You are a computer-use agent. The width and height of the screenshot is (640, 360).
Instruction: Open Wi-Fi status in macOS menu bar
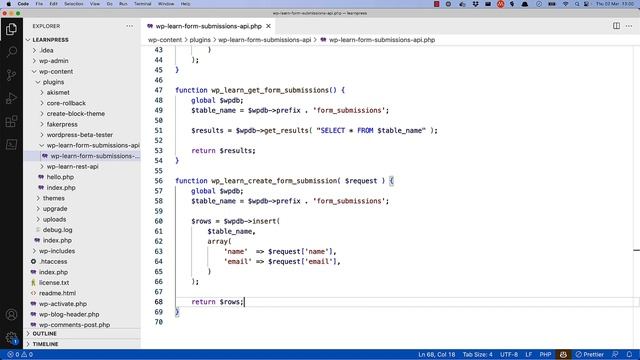point(565,4)
